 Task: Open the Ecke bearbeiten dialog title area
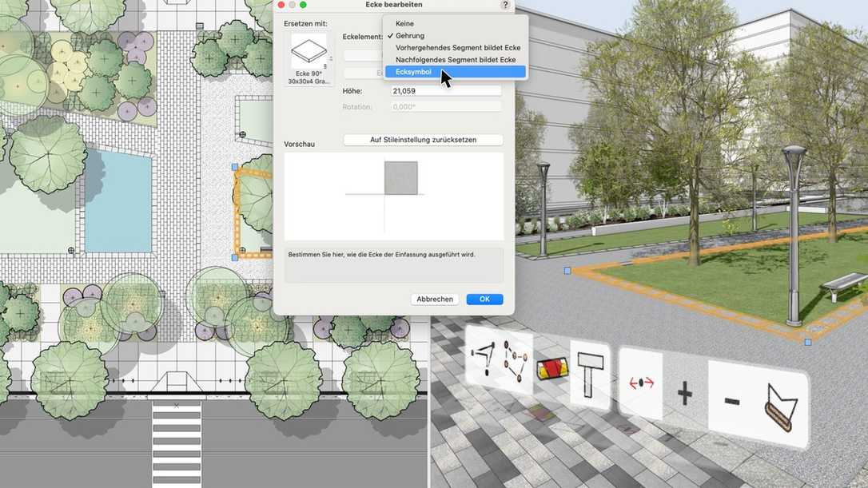point(395,6)
